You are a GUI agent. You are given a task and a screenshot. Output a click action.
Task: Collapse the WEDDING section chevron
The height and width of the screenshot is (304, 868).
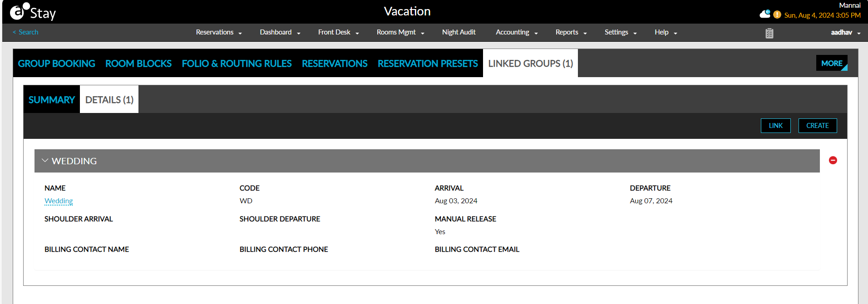45,161
